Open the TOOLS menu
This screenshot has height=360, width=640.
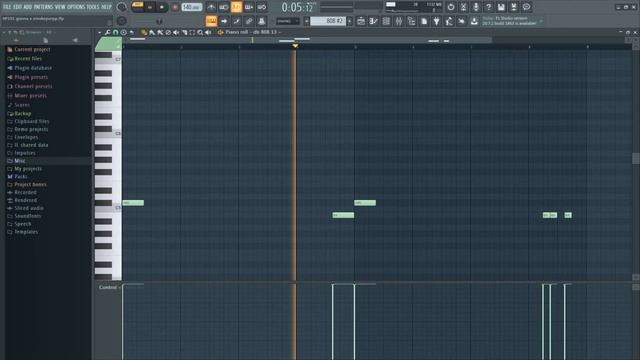tap(93, 7)
